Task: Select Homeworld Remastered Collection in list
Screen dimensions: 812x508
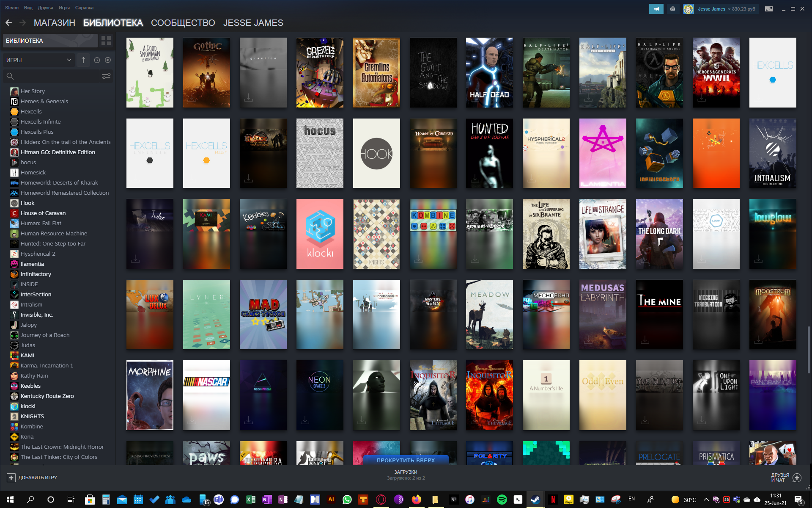Action: click(65, 193)
